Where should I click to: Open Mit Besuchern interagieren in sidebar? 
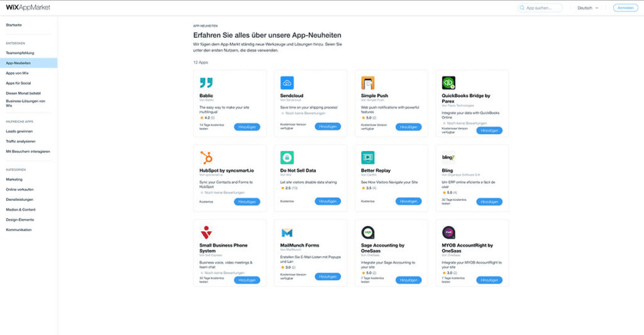coord(28,152)
